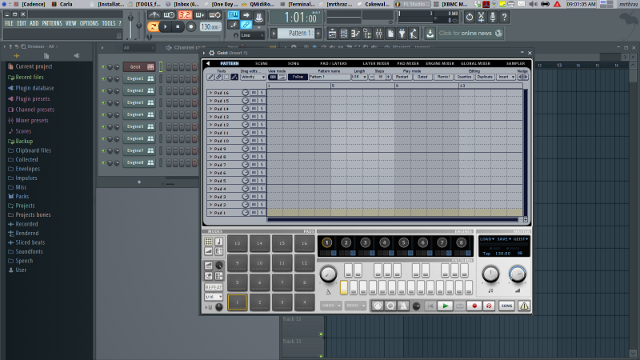Toggle the REPEAT button in Geist
Viewport: 640px width, 360px height.
pos(213,287)
